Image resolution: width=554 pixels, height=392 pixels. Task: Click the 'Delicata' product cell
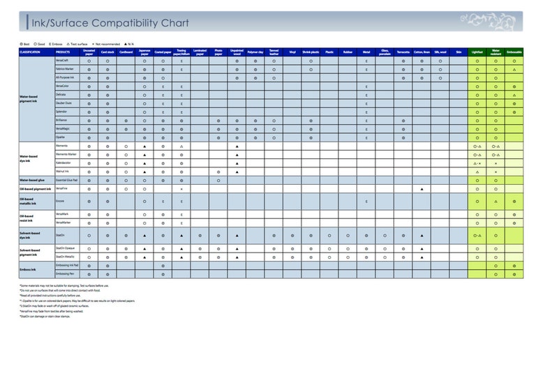point(67,95)
